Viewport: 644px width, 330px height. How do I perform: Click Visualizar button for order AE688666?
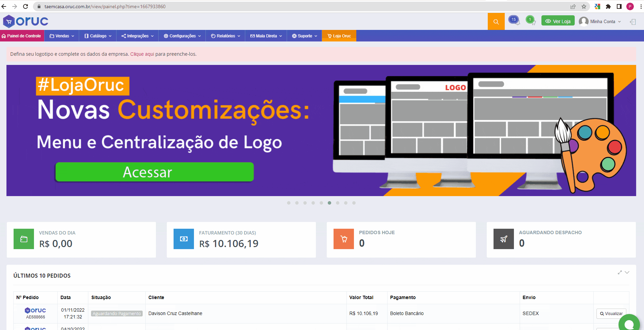pos(611,313)
